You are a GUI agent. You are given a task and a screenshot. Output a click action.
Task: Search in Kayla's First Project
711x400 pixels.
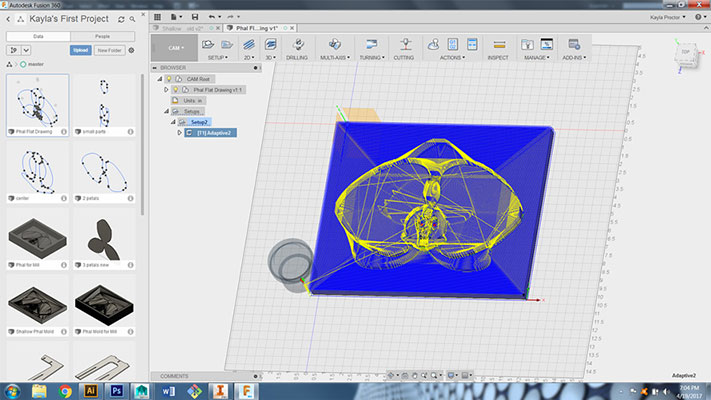click(x=132, y=20)
